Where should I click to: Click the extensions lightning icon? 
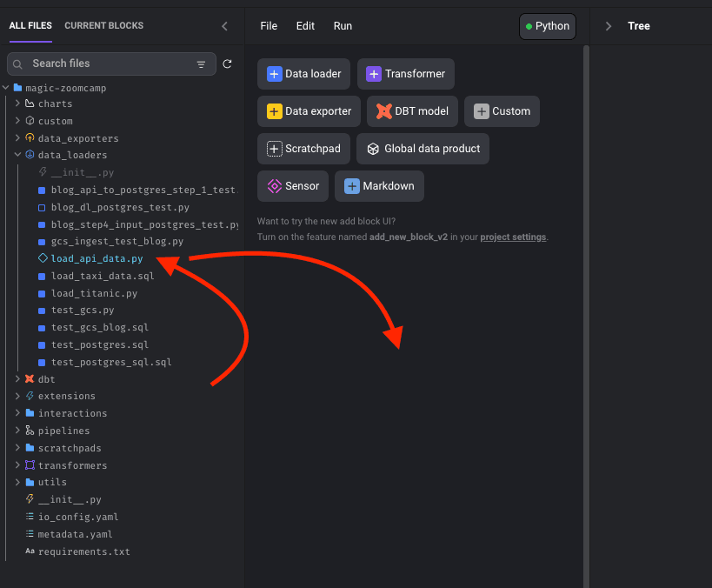pyautogui.click(x=30, y=396)
